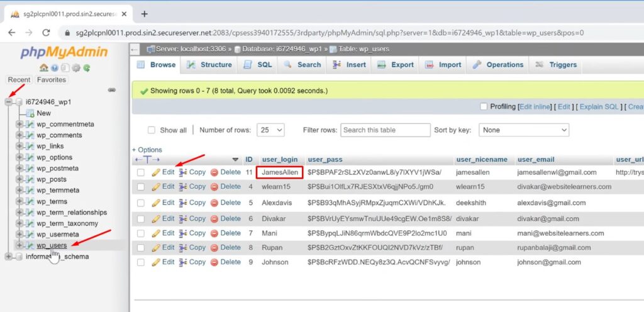
Task: Open the phpMyAdmin documentation icon
Action: tap(55, 68)
